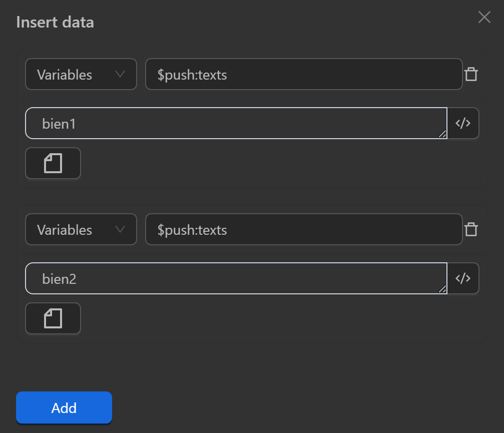Select the bien2 text area

235,278
